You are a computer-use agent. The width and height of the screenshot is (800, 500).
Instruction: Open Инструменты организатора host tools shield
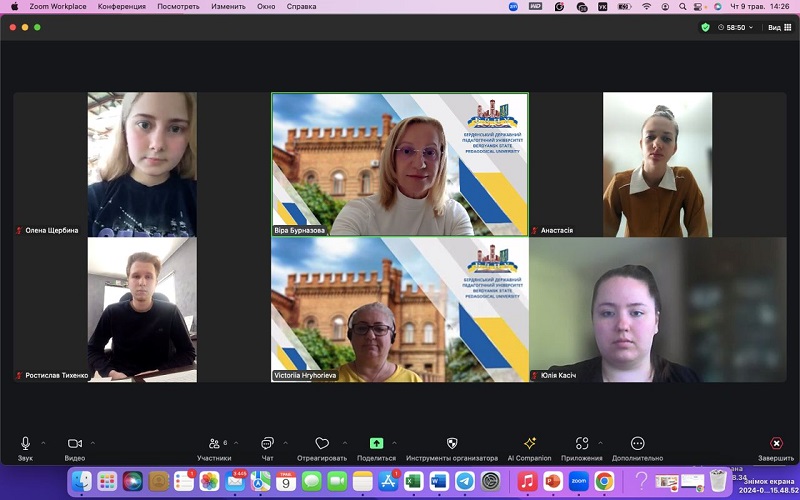[x=451, y=443]
